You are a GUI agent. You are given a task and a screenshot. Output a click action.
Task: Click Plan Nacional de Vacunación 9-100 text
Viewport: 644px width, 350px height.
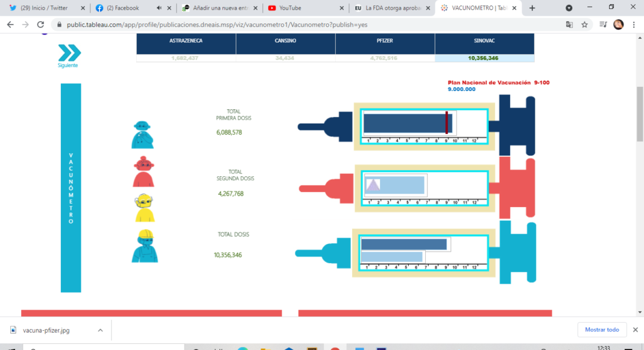(x=499, y=83)
